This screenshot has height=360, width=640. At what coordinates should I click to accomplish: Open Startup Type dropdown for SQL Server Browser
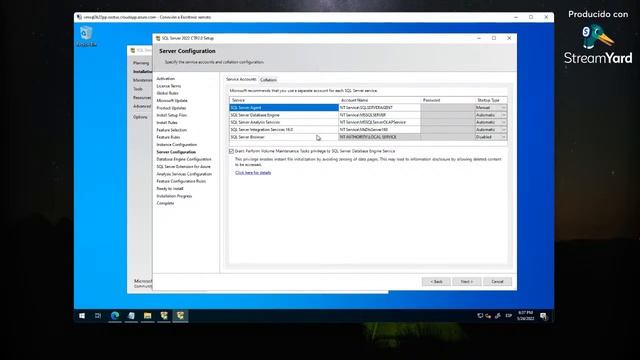pyautogui.click(x=503, y=137)
